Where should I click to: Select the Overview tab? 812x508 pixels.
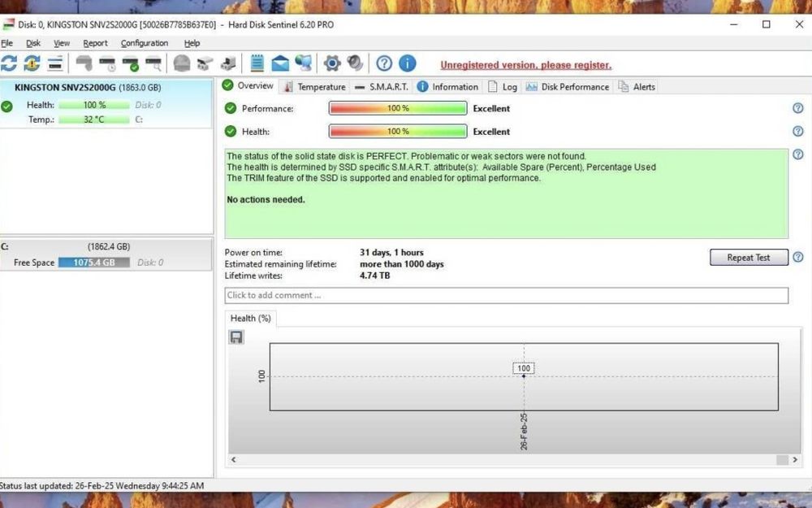248,85
